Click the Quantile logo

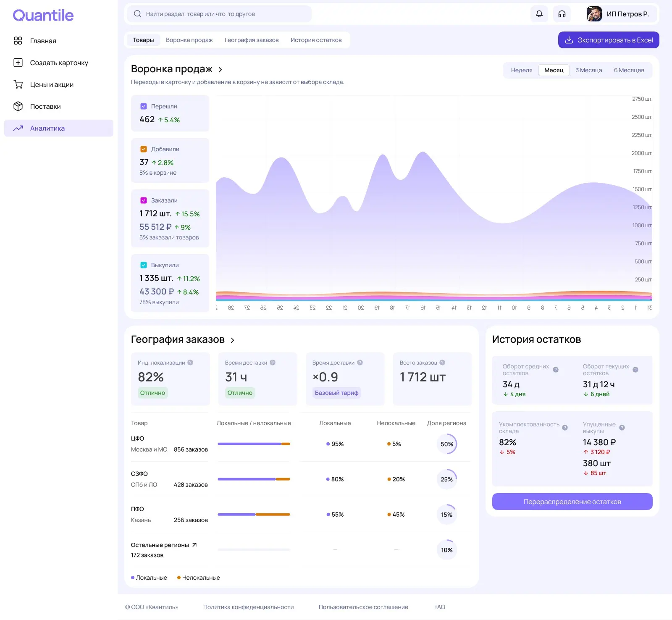[43, 16]
